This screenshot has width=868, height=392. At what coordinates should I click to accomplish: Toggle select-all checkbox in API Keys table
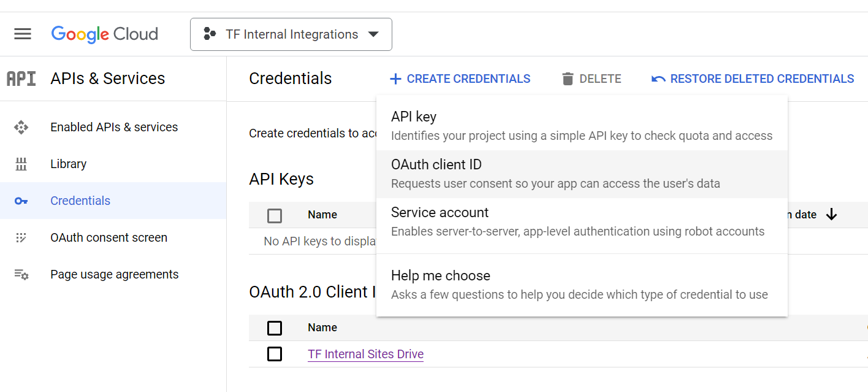tap(275, 215)
